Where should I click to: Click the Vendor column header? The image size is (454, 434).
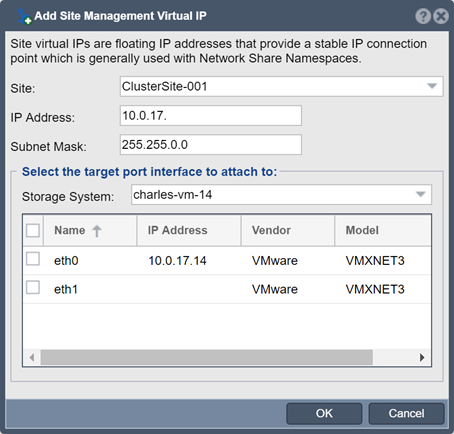coord(288,230)
